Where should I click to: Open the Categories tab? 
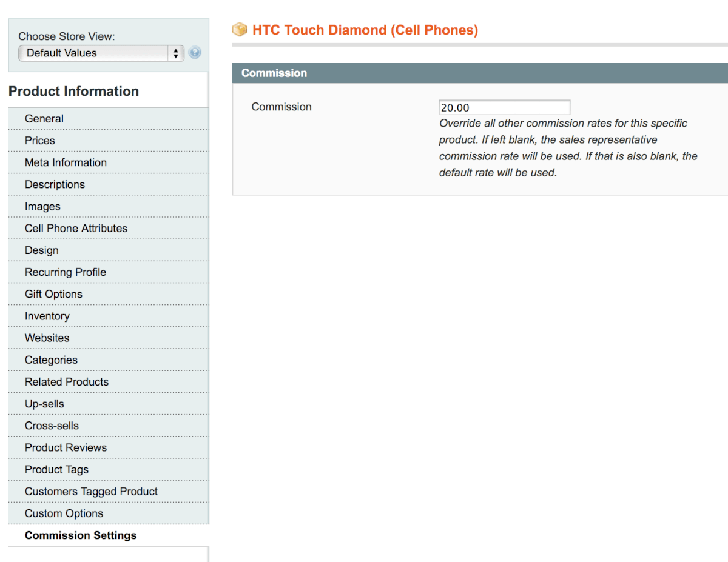point(51,360)
